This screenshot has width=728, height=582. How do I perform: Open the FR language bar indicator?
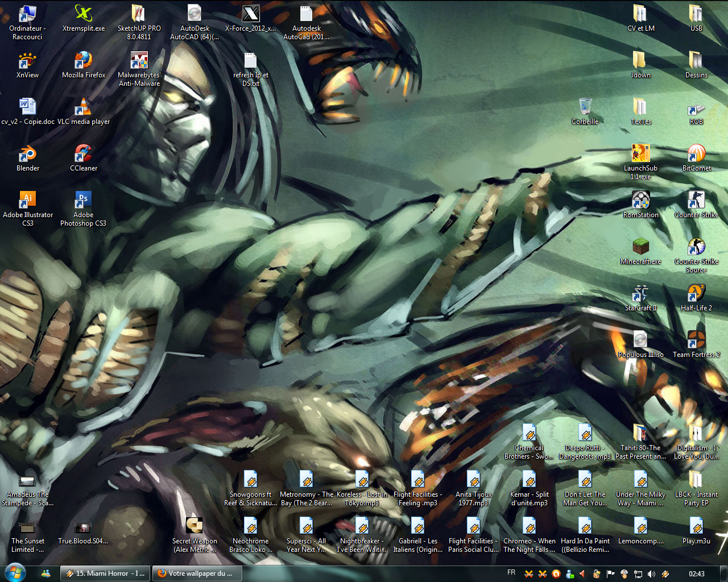pos(511,573)
